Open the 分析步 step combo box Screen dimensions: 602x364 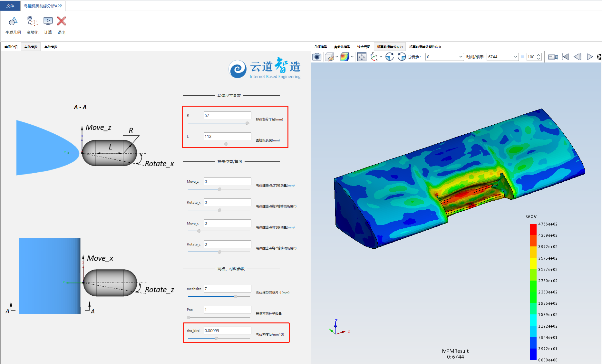coord(444,57)
